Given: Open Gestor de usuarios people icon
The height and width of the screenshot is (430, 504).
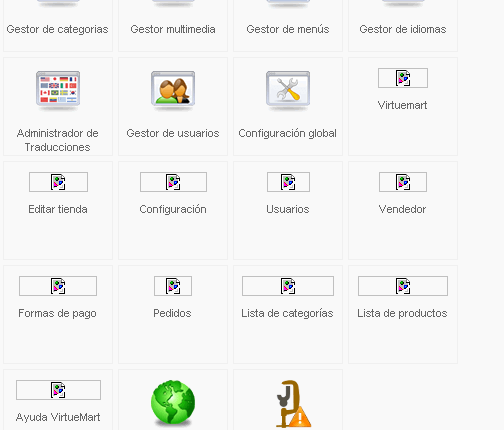Looking at the screenshot, I should [173, 90].
